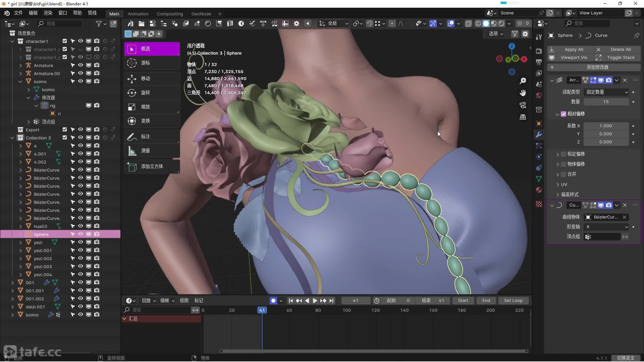This screenshot has width=644, height=362.
Task: Open the Modifiers properties tab wrench icon
Action: pyautogui.click(x=539, y=135)
